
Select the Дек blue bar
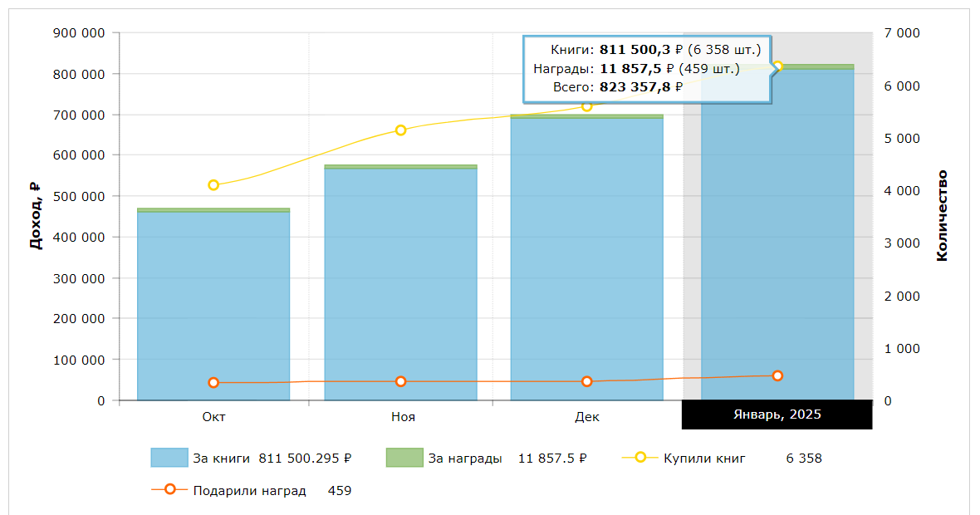click(587, 259)
